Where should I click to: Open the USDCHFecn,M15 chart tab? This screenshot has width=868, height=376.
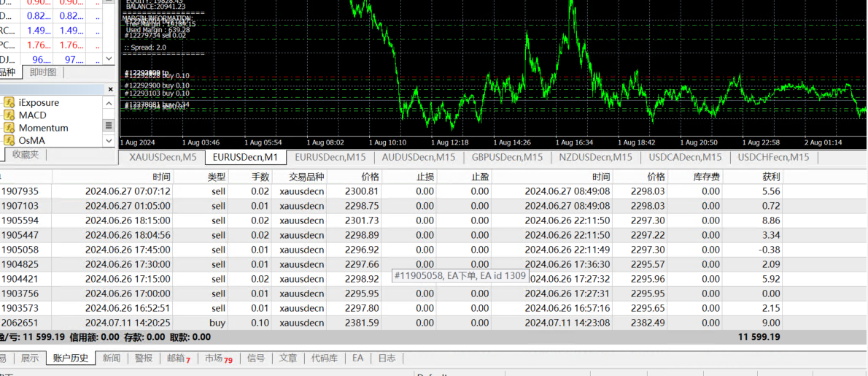[773, 157]
